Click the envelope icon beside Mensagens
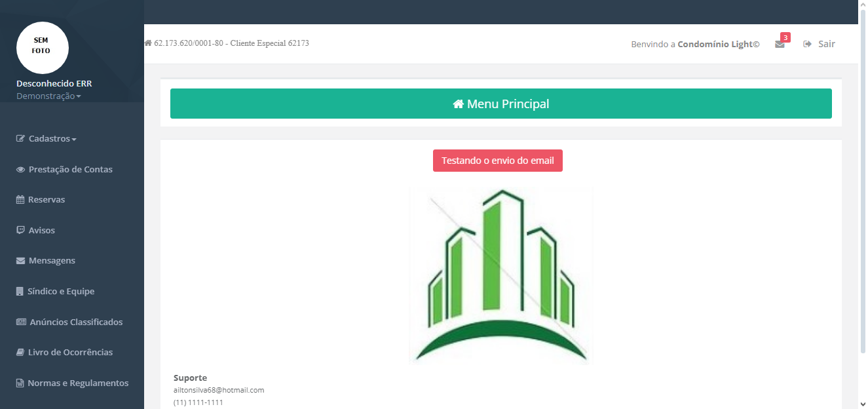The image size is (868, 409). pyautogui.click(x=20, y=261)
